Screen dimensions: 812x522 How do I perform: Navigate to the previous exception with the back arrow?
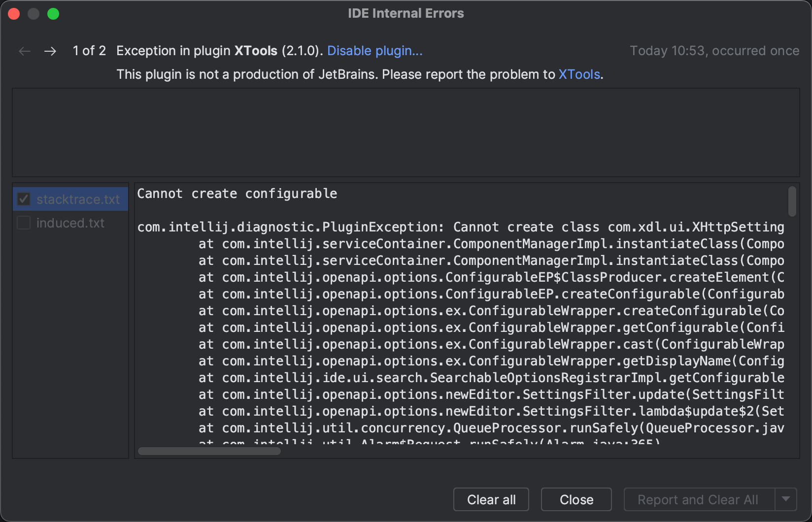(x=24, y=51)
